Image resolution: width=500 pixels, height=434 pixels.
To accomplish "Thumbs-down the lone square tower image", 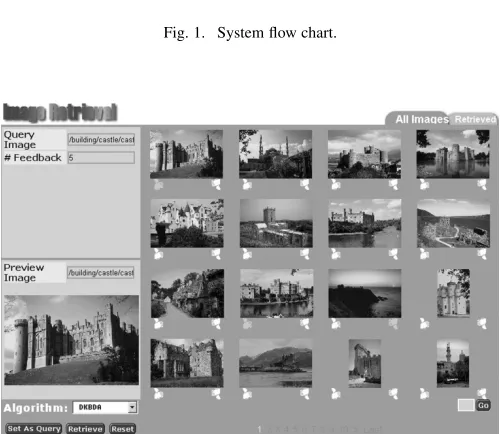I will pyautogui.click(x=305, y=254).
